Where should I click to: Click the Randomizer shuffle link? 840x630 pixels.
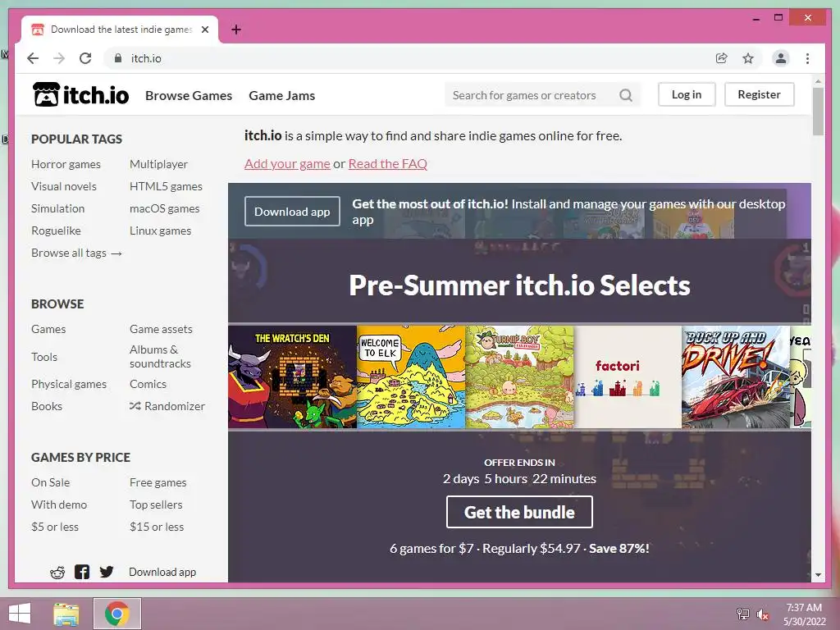click(x=167, y=406)
